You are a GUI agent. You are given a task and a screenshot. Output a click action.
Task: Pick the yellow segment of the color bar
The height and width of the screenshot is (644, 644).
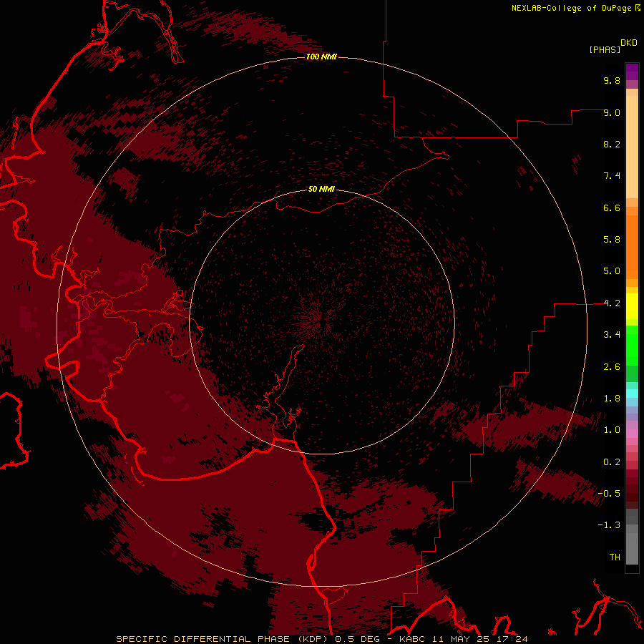(x=632, y=306)
